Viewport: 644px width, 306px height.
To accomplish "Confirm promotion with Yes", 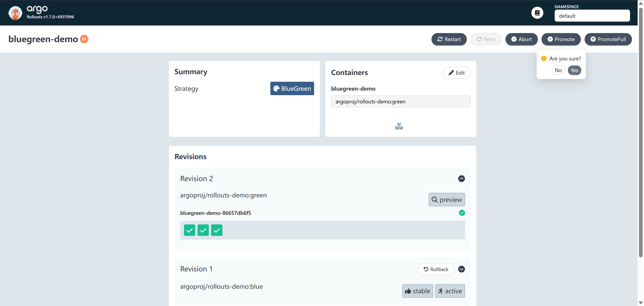I will point(574,70).
